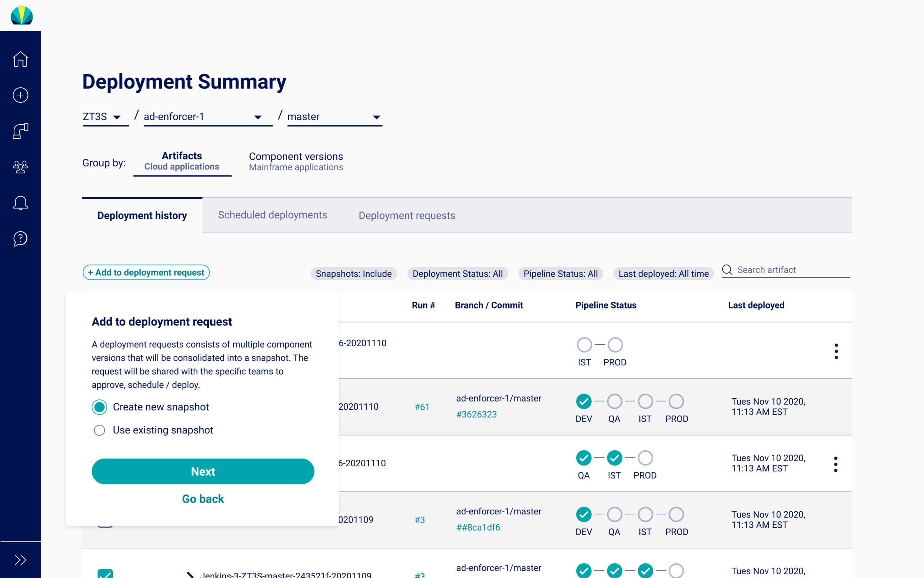Click the Go back link
Viewport: 924px width, 578px height.
(203, 499)
